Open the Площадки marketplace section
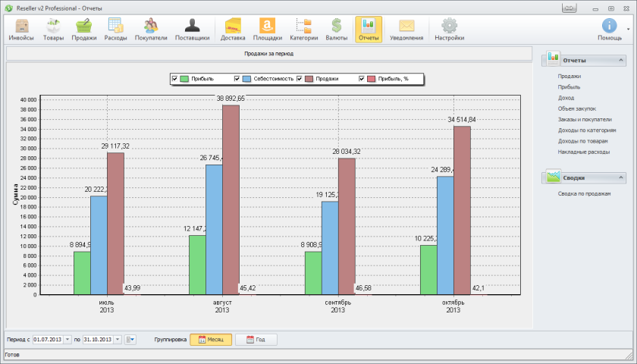Screen dimensions: 637x364 (267, 30)
